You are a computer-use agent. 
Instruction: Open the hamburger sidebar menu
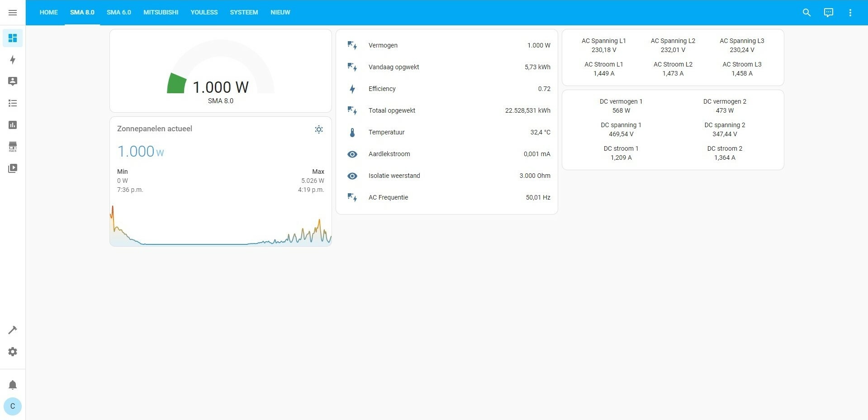tap(13, 13)
